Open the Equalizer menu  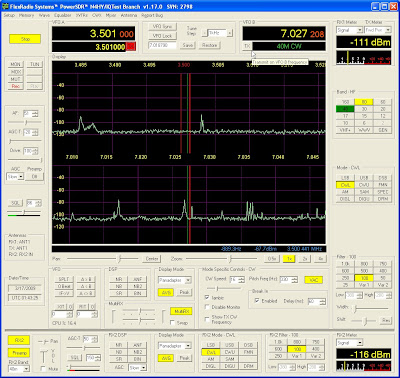pos(63,15)
